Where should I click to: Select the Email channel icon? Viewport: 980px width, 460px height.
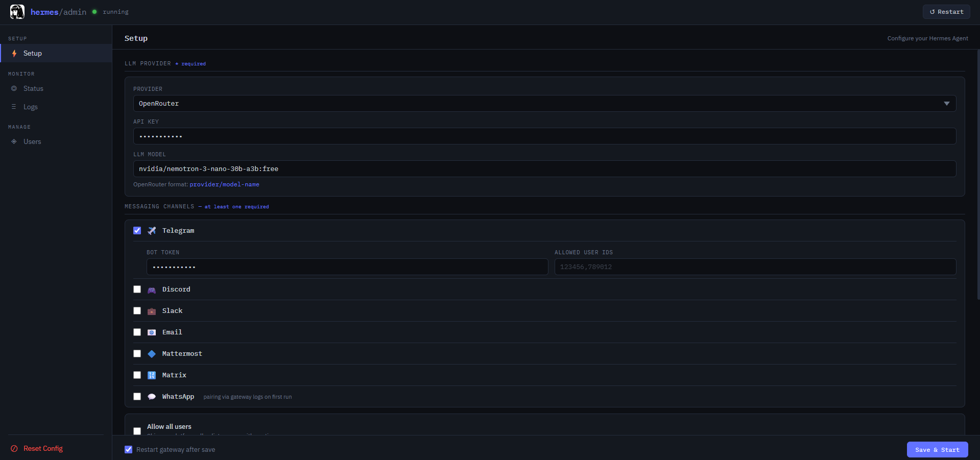point(152,332)
